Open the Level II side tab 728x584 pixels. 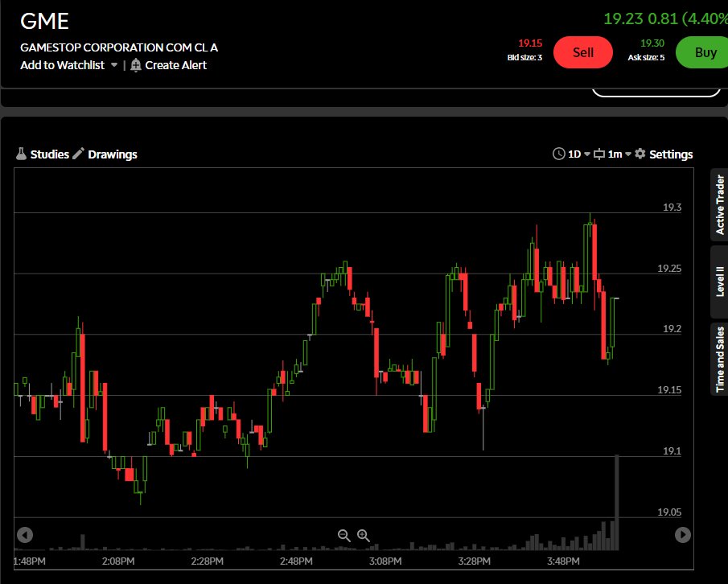point(720,282)
